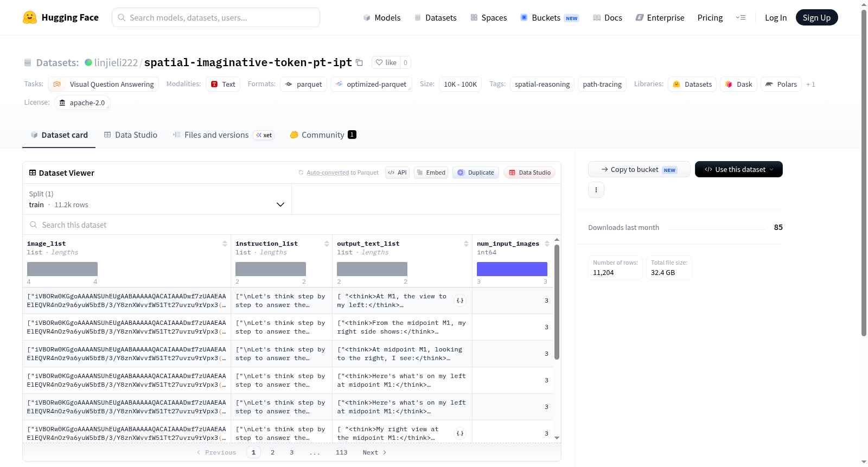868x467 pixels.
Task: Click the API button in Dataset Viewer
Action: click(398, 172)
